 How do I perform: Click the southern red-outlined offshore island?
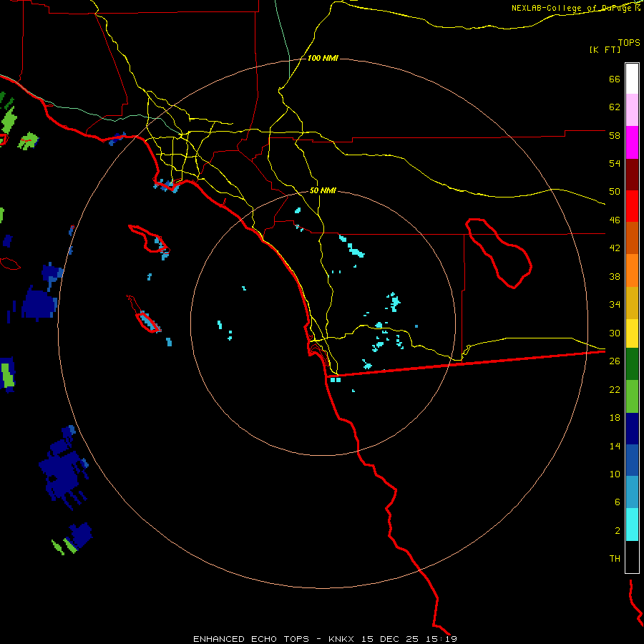[x=147, y=321]
